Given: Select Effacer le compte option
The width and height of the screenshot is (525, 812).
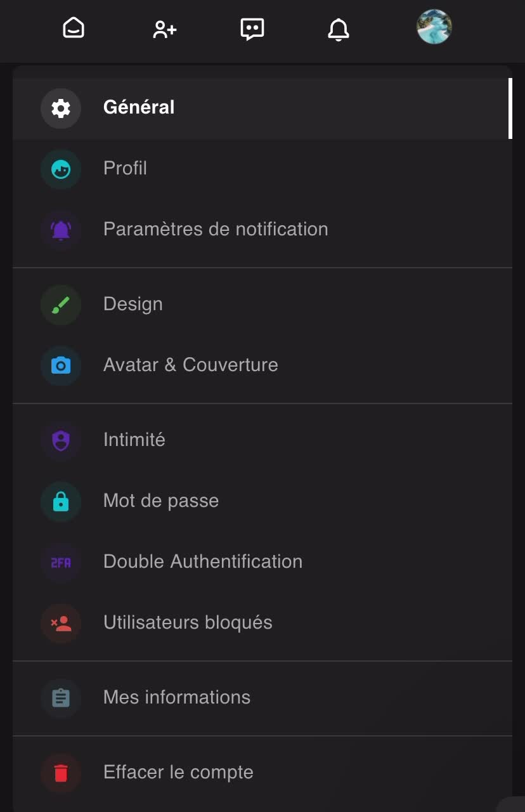Looking at the screenshot, I should coord(178,772).
